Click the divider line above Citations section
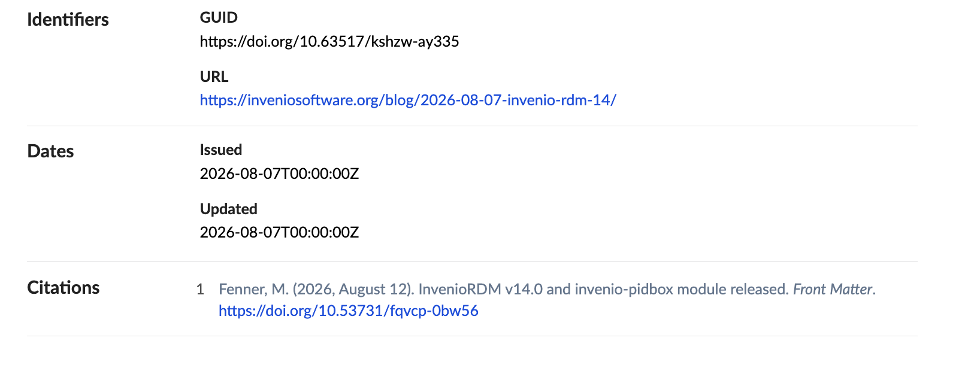This screenshot has width=980, height=365. 472,261
